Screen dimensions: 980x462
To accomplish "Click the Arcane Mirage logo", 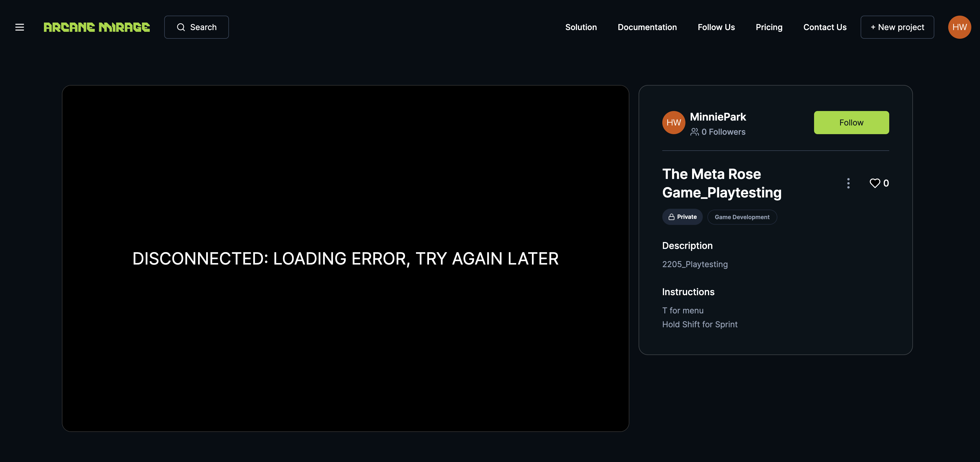I will click(97, 27).
